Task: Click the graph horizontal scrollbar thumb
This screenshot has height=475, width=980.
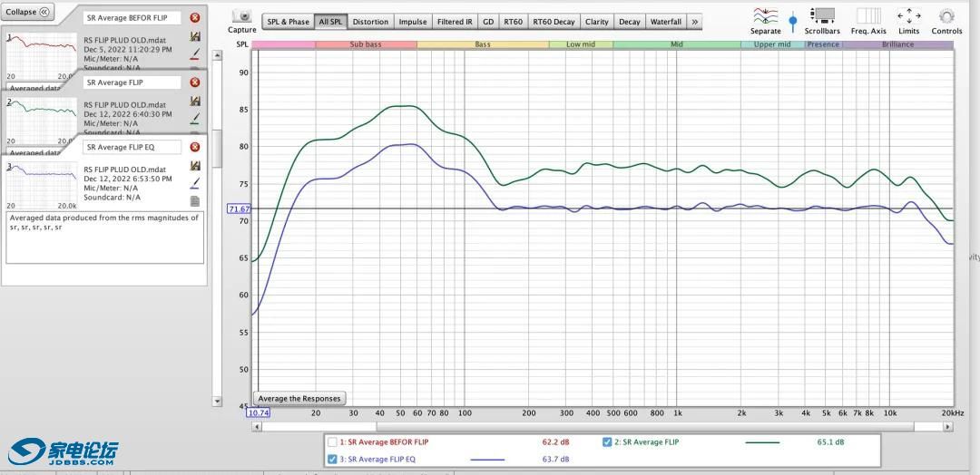Action: tap(644, 427)
